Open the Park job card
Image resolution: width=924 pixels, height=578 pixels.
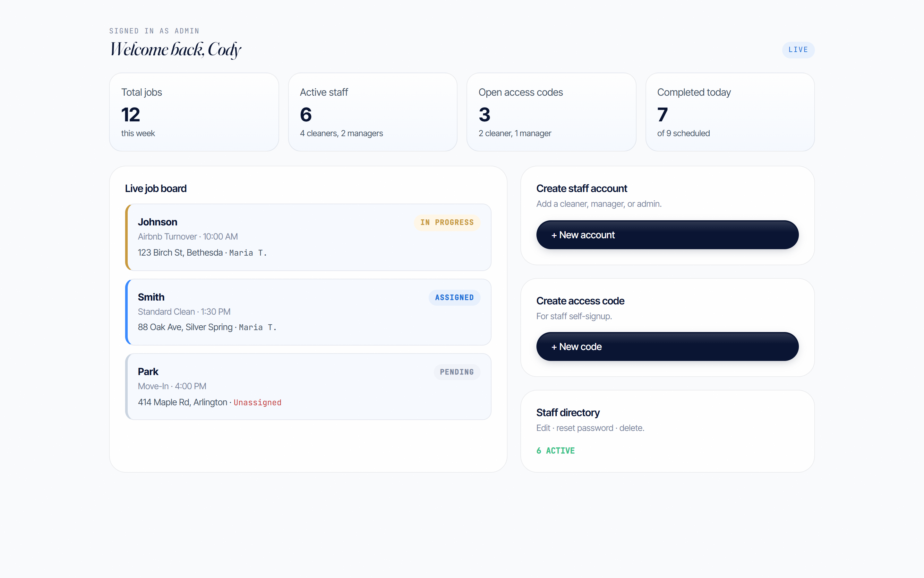pyautogui.click(x=308, y=387)
